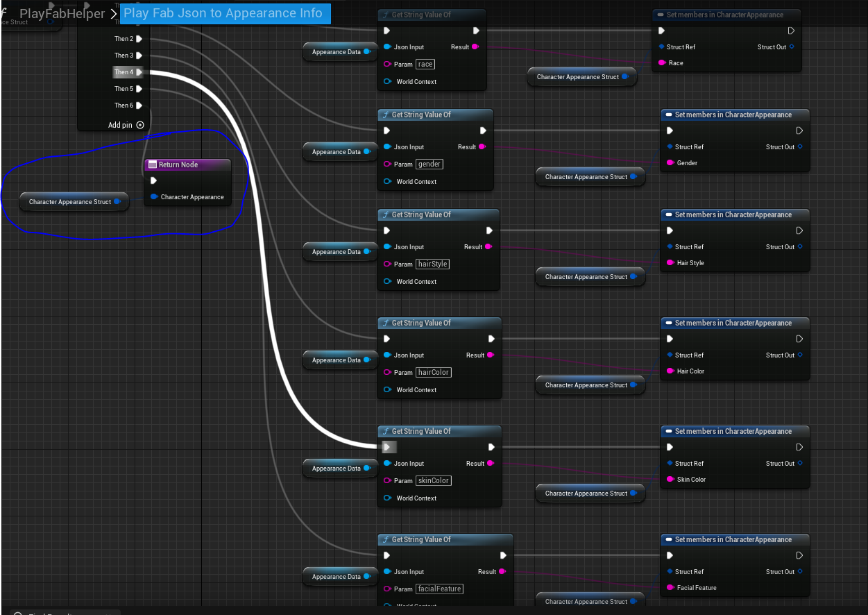
Task: Click the Race input pin
Action: [x=662, y=63]
